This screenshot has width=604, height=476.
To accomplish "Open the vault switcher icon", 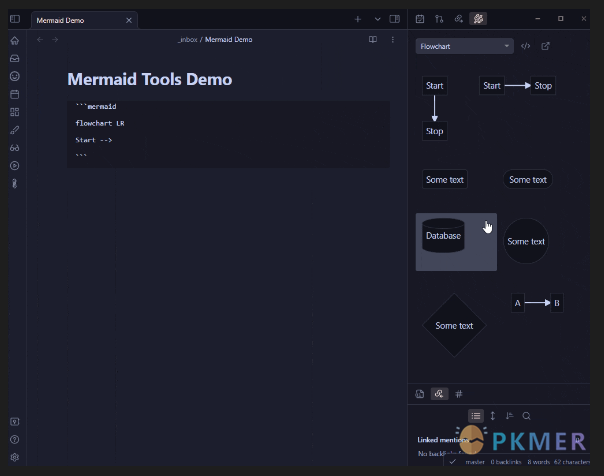I will coord(15,422).
